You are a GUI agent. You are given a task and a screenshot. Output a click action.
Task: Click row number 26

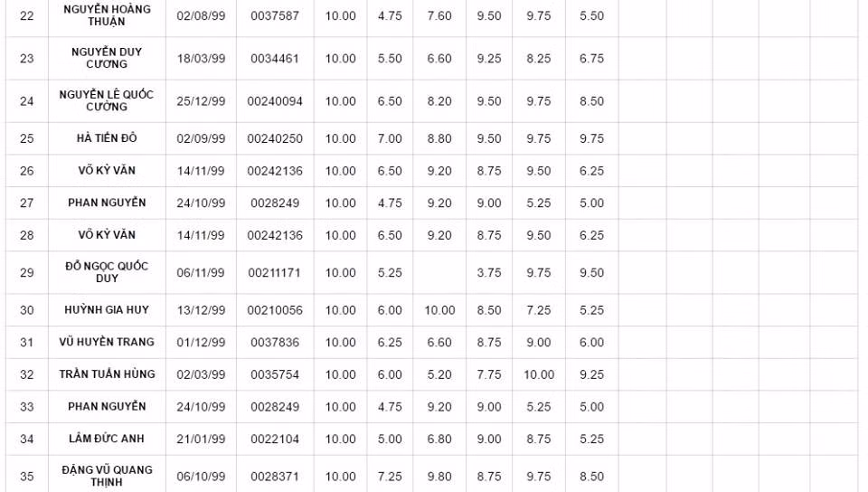pyautogui.click(x=27, y=171)
